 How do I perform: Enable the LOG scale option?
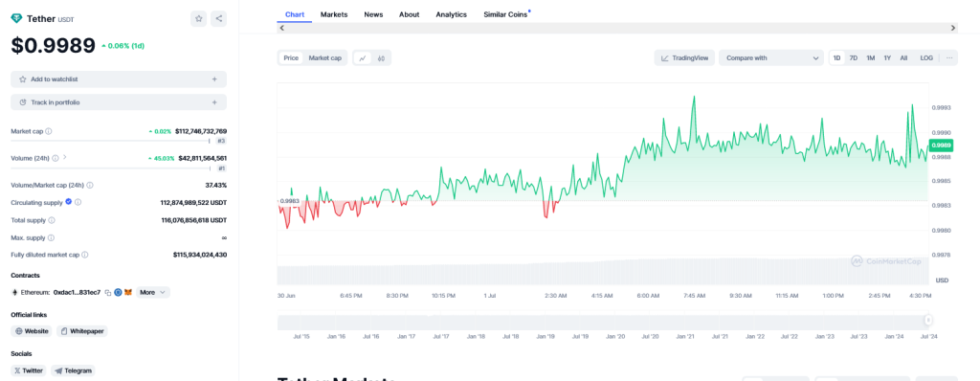click(926, 58)
